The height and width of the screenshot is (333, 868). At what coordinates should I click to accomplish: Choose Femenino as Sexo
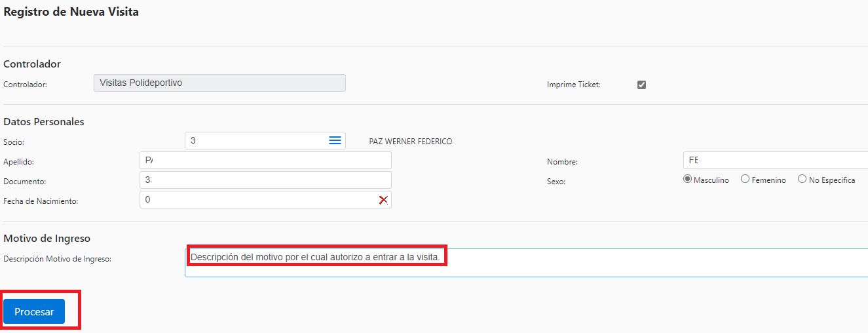tap(745, 180)
